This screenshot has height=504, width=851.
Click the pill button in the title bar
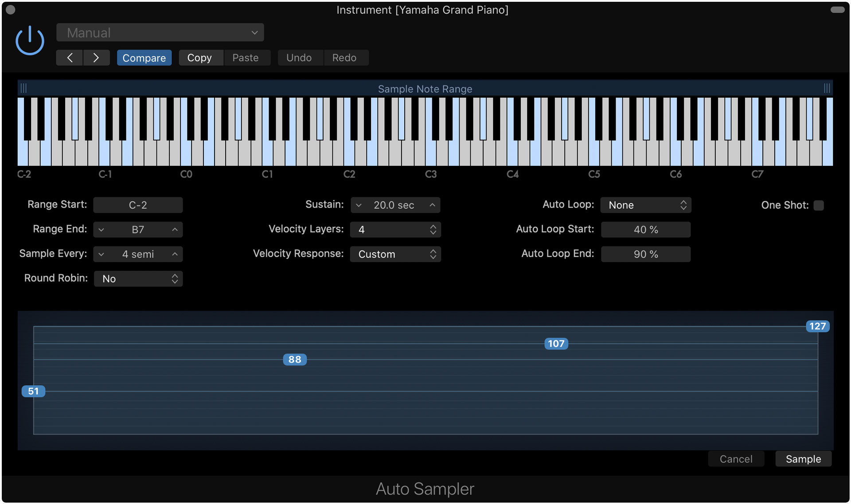click(837, 10)
